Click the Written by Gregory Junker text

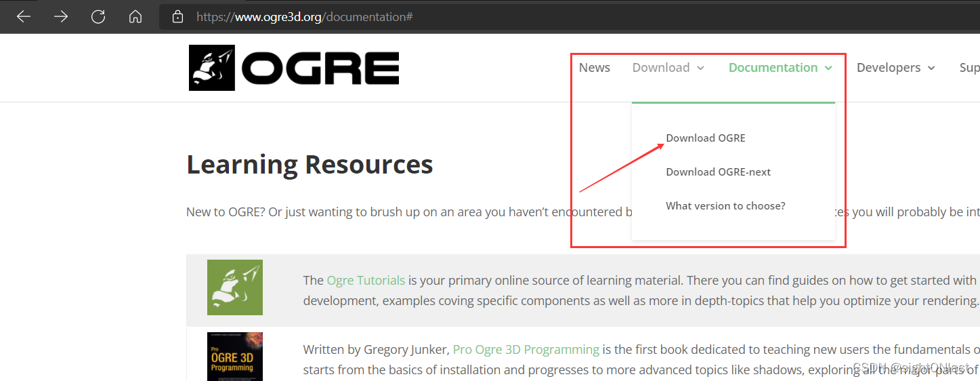[376, 350]
